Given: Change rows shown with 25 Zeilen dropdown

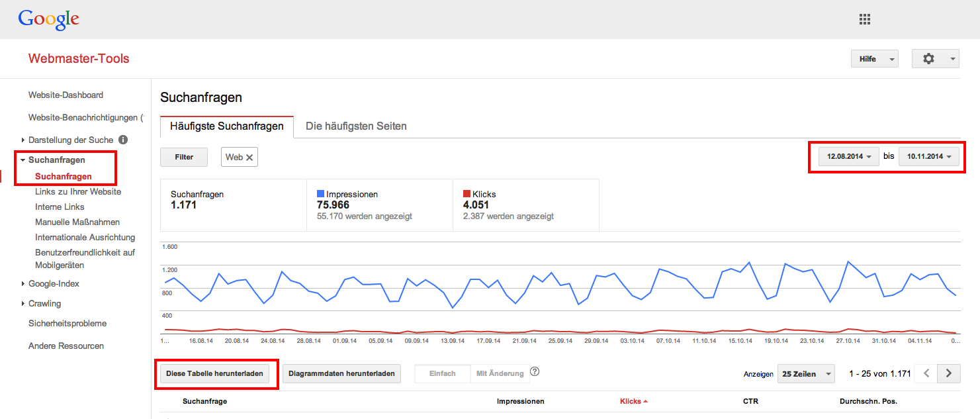Looking at the screenshot, I should tap(806, 374).
